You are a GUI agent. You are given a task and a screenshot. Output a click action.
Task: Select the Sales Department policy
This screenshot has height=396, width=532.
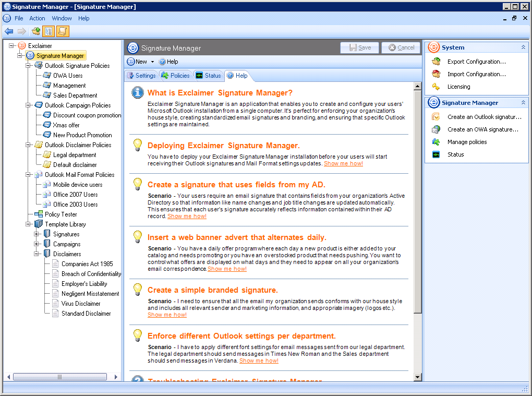pos(75,95)
